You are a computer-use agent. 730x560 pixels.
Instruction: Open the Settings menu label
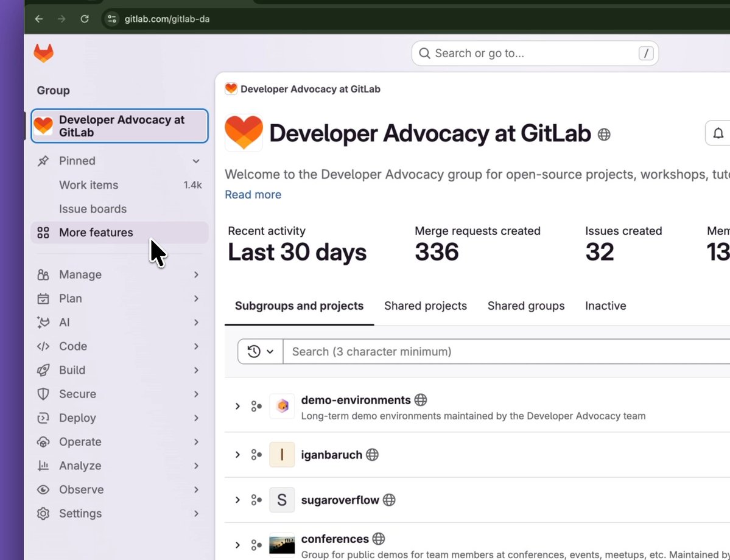[x=80, y=514]
